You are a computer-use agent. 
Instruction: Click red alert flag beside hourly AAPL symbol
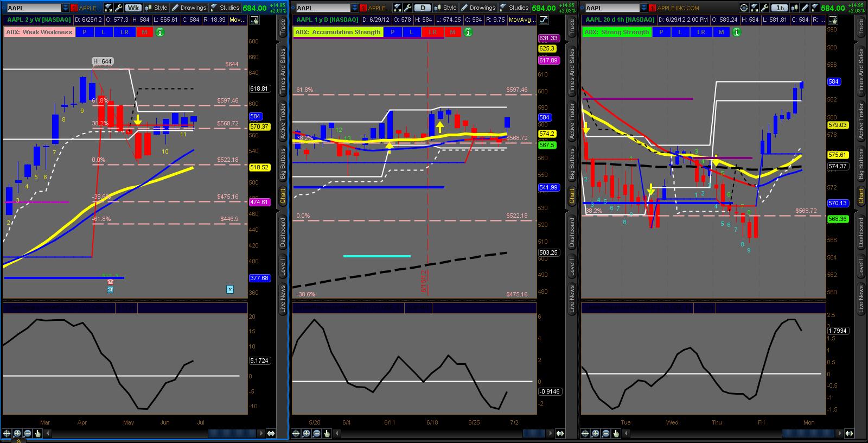pos(652,8)
